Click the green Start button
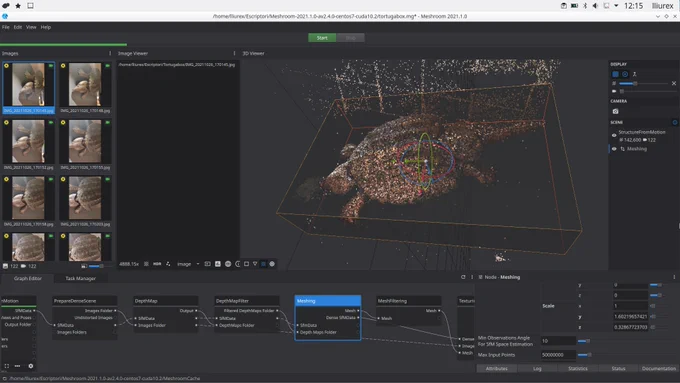Image resolution: width=680 pixels, height=383 pixels. pos(322,38)
